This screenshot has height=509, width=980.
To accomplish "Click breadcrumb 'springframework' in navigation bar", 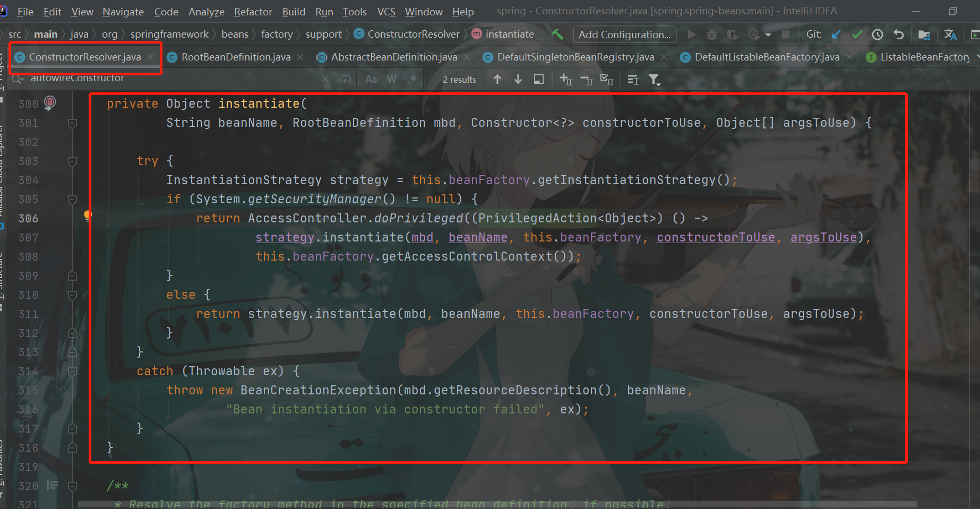I will tap(169, 34).
